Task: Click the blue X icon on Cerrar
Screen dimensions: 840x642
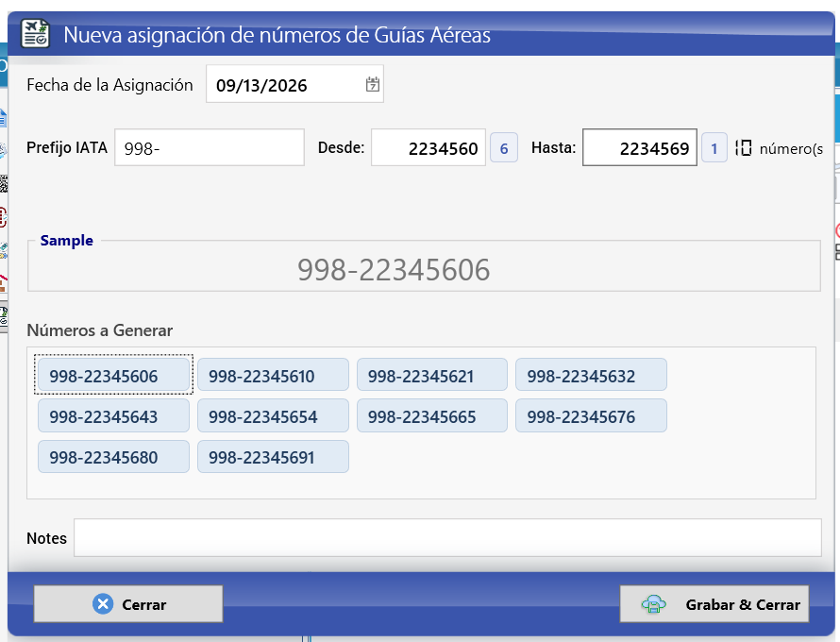Action: pyautogui.click(x=102, y=604)
